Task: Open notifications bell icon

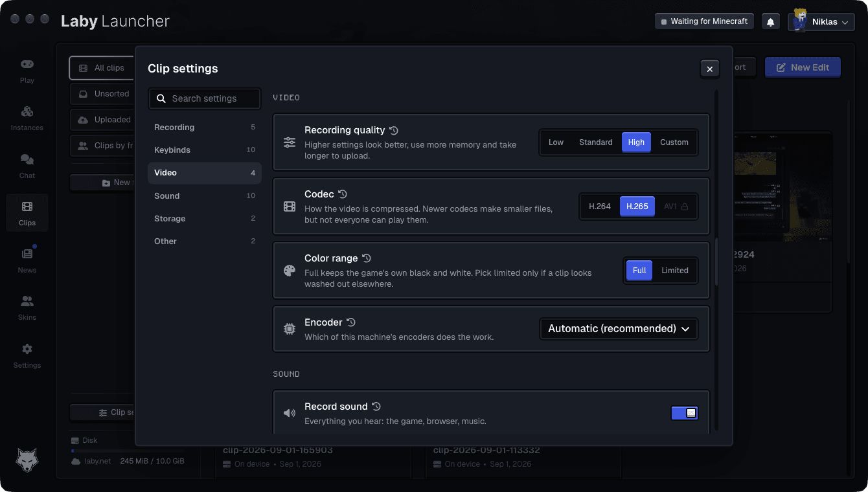Action: tap(770, 21)
